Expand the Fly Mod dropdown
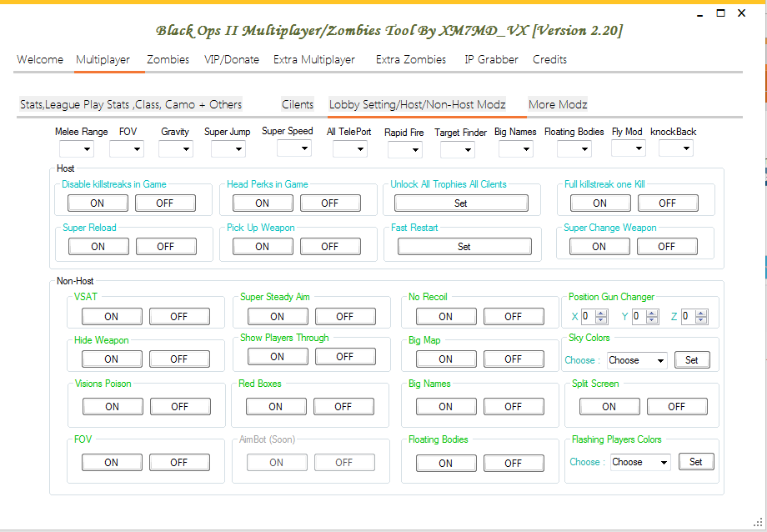767x532 pixels. tap(628, 148)
